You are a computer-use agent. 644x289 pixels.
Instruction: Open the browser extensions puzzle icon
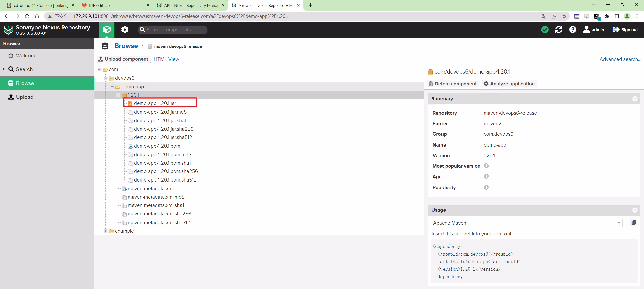click(607, 16)
